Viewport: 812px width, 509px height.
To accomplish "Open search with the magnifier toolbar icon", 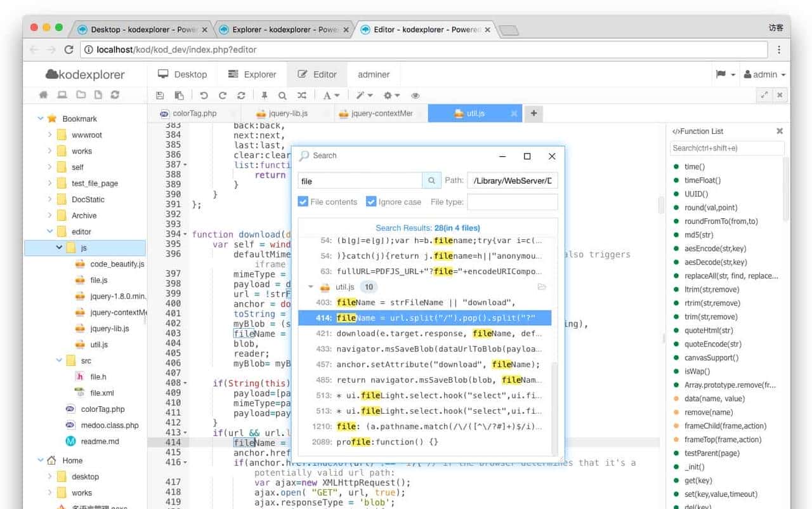I will point(282,95).
